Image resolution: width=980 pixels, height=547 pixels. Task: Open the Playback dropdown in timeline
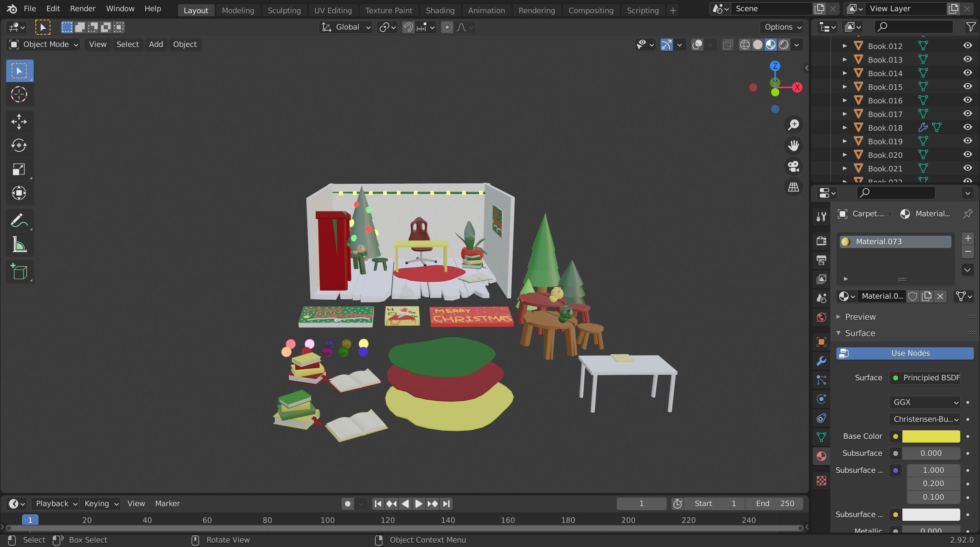coord(55,504)
